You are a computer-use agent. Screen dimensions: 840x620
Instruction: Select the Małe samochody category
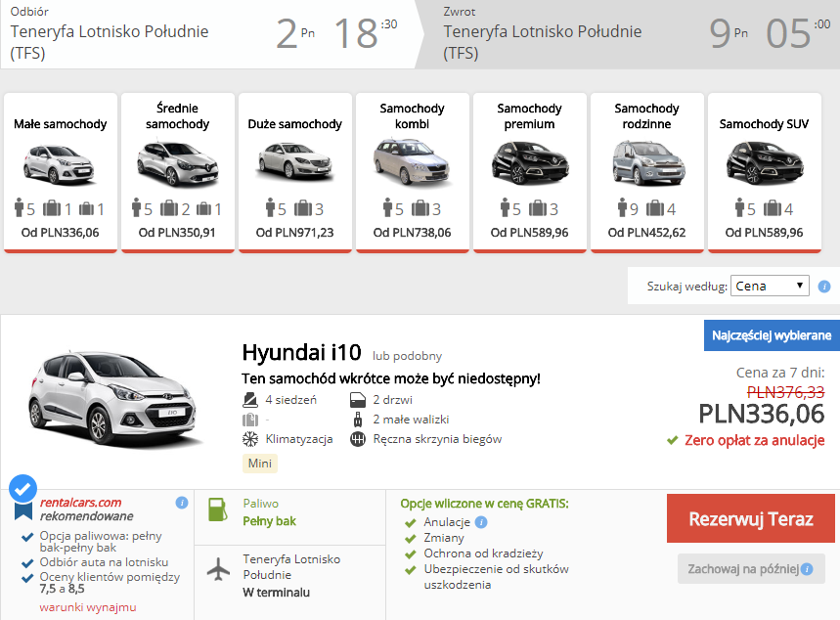pos(60,172)
